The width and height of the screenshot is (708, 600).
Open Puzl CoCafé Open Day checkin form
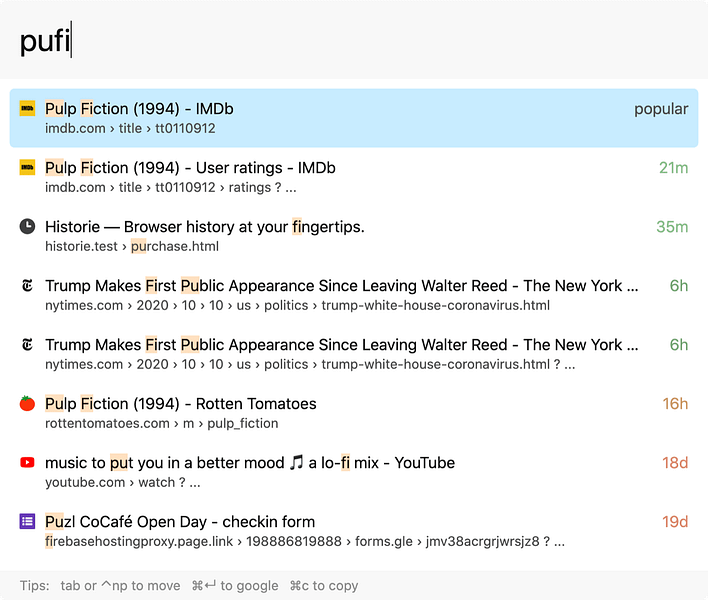180,522
